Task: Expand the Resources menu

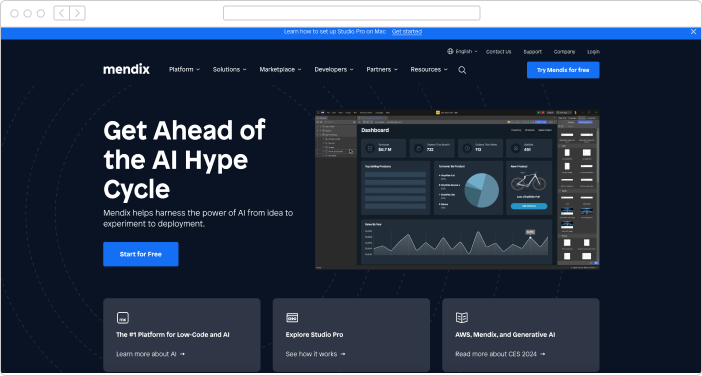Action: (x=429, y=69)
